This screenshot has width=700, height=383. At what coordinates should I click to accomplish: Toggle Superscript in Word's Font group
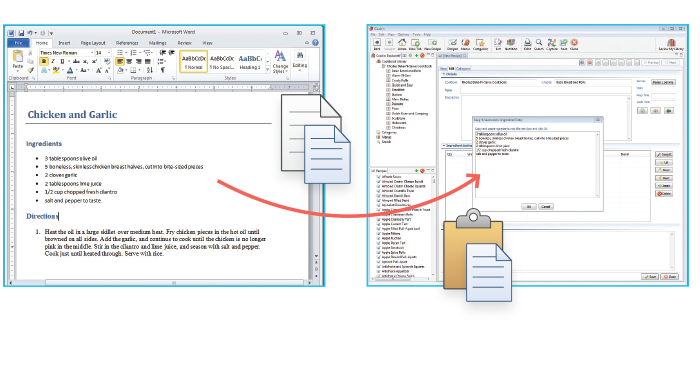coord(94,61)
